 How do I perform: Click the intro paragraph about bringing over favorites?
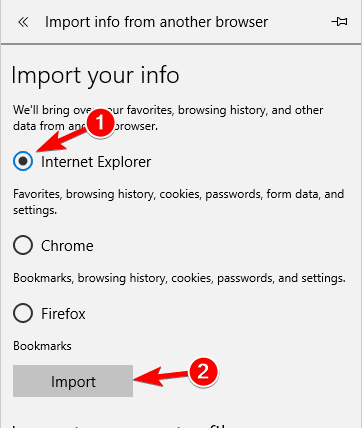[168, 118]
